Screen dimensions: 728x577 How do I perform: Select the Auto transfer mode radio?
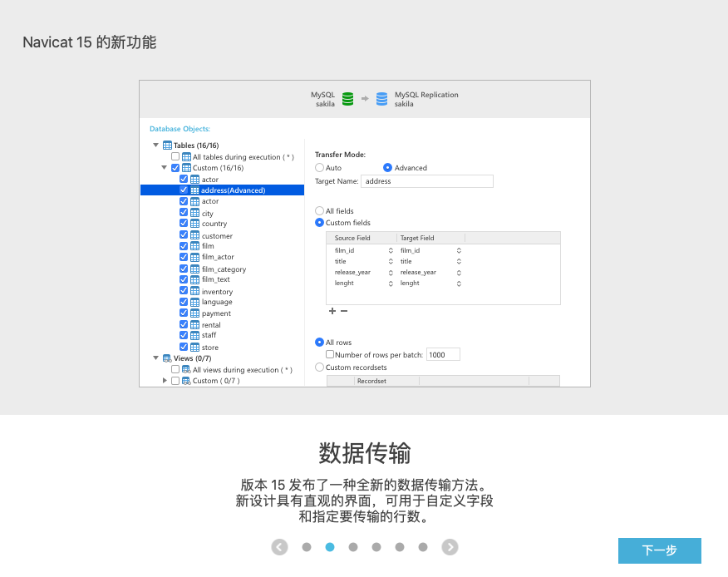point(319,167)
